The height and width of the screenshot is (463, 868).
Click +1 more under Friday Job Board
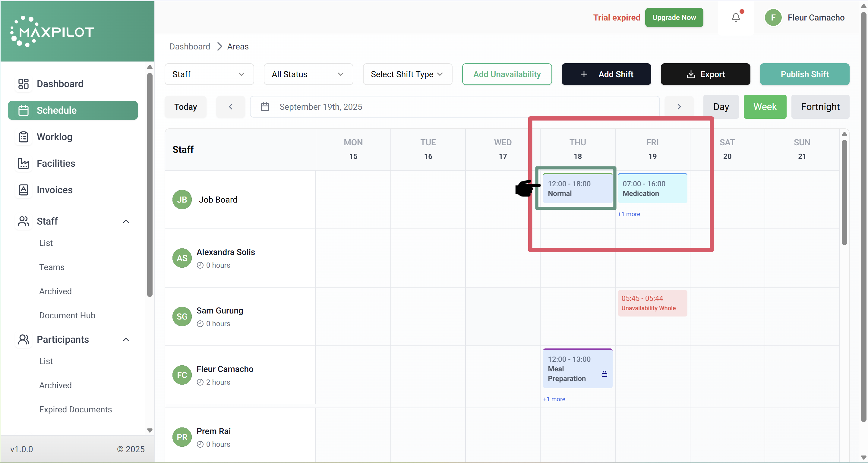pyautogui.click(x=628, y=214)
